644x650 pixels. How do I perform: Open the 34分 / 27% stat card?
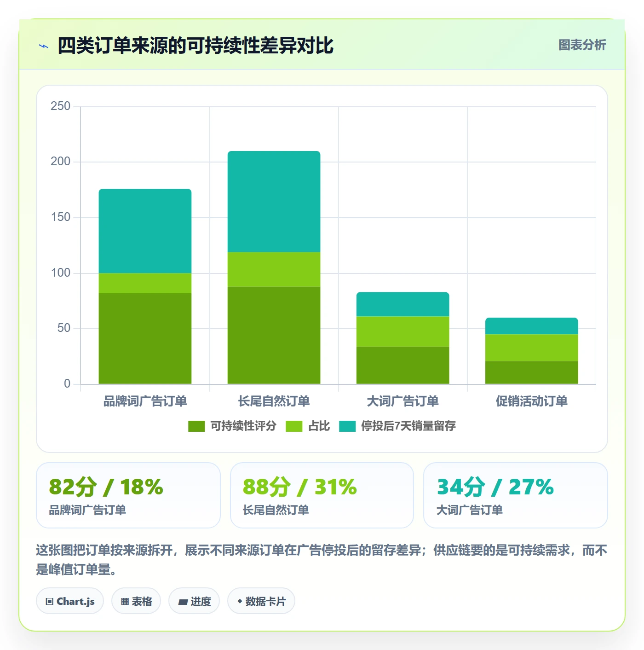(x=516, y=495)
